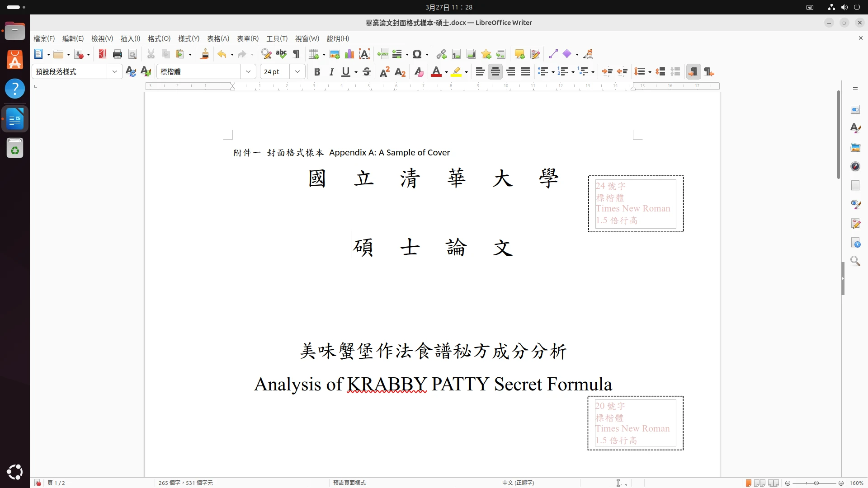The image size is (868, 488).
Task: Open the 工具(T) menu
Action: 277,39
